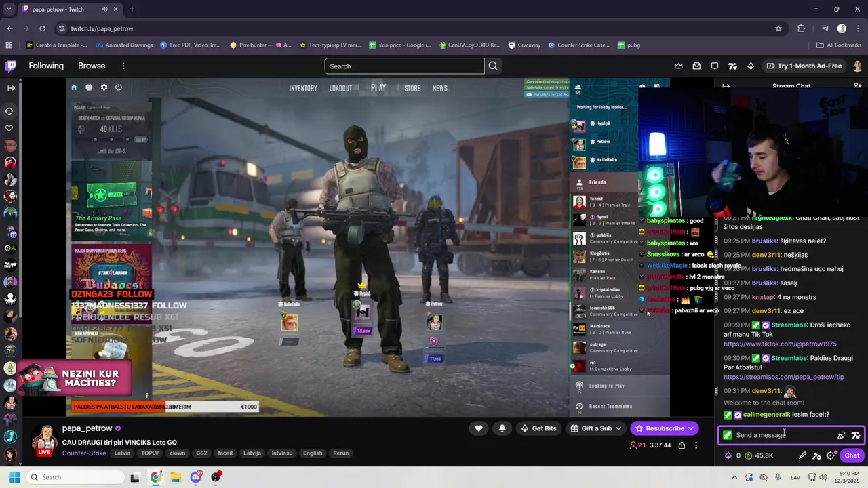The height and width of the screenshot is (488, 868).
Task: Toggle the notification bell for papa_petrow
Action: [x=502, y=428]
